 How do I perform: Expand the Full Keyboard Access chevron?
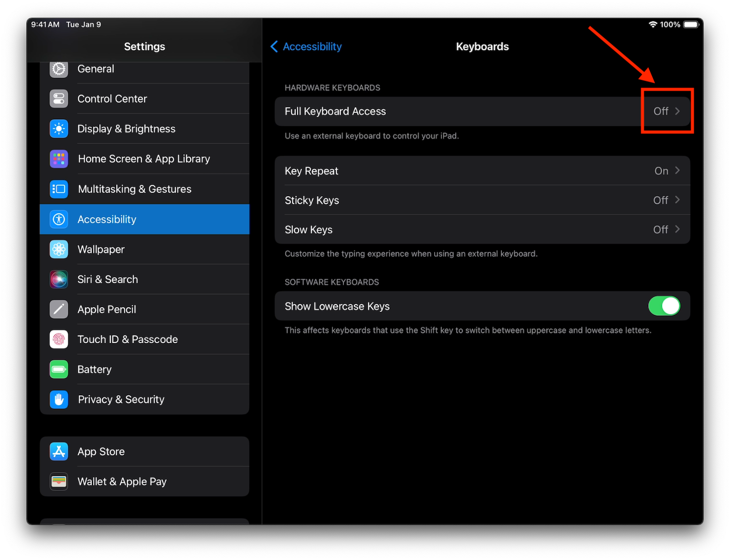677,111
